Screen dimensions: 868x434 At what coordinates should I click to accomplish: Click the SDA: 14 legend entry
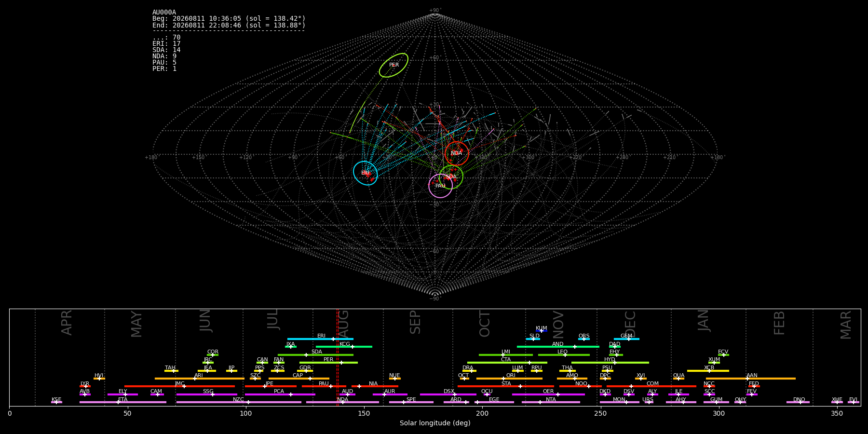(166, 50)
